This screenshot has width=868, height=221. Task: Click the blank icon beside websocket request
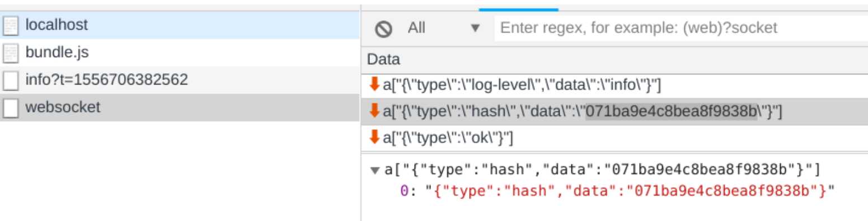(x=11, y=108)
